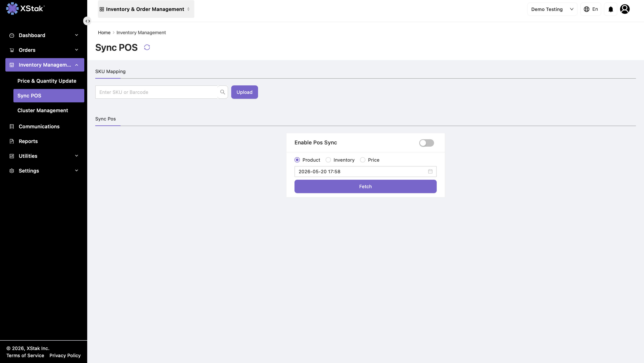Click the XStak logo
644x363 pixels.
tap(25, 8)
